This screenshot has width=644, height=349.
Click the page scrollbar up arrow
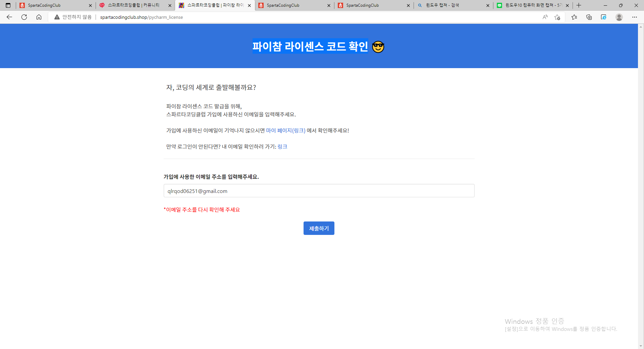641,27
